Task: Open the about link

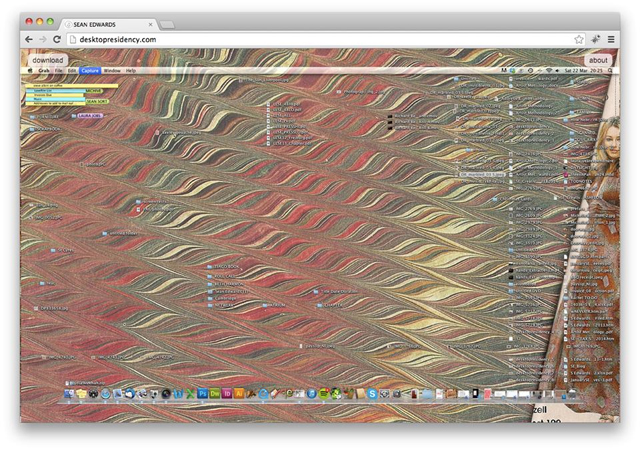Action: (x=598, y=60)
